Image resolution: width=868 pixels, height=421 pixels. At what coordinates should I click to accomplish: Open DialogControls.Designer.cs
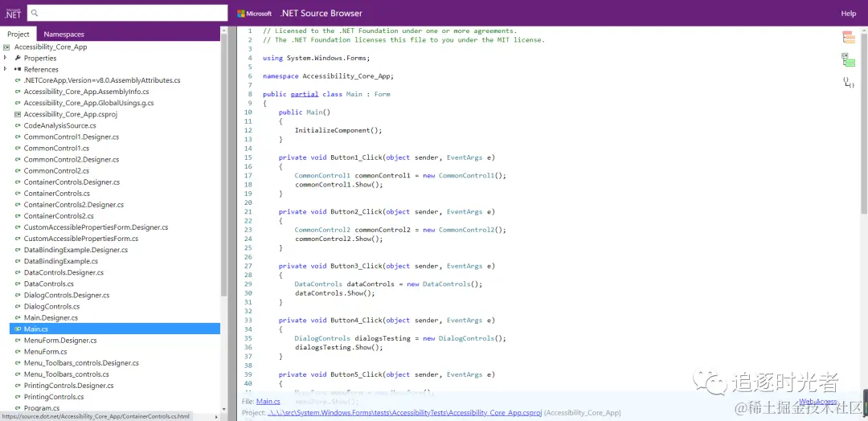coord(67,295)
